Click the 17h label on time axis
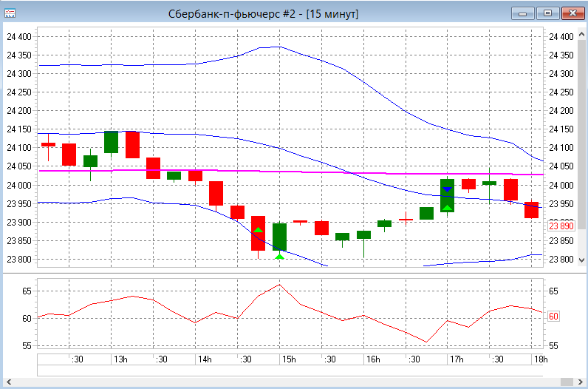 coord(457,359)
